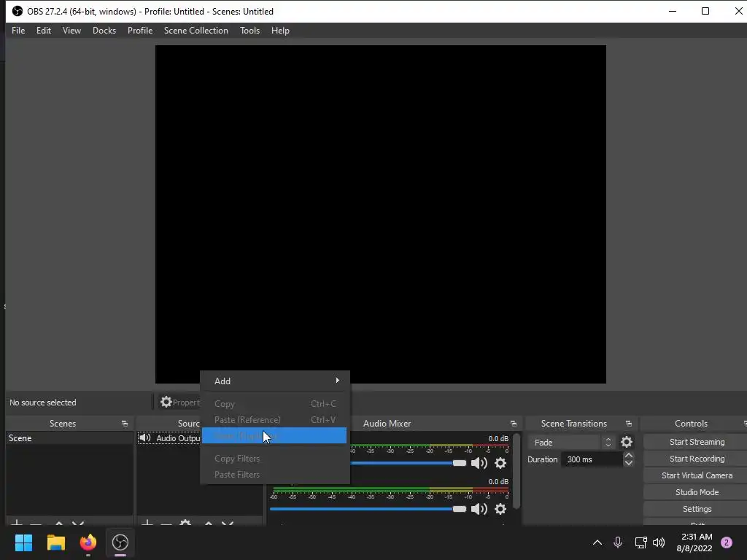Click the network tray icon

[x=640, y=542]
